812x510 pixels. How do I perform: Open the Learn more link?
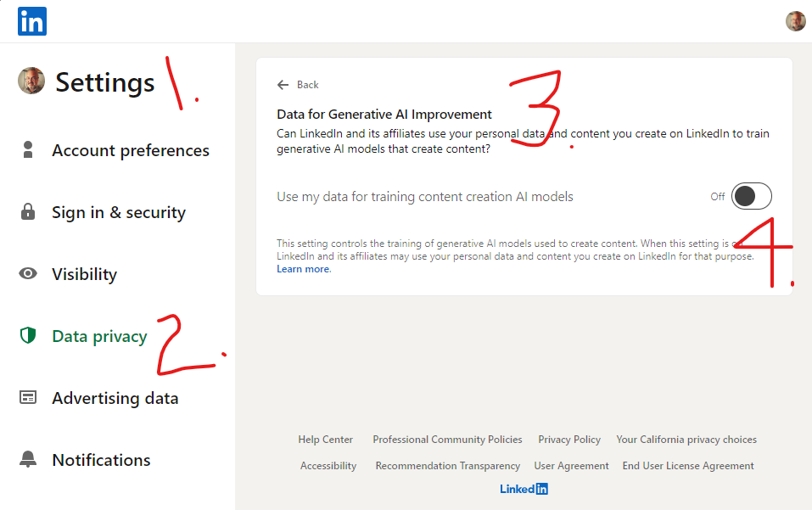tap(303, 269)
